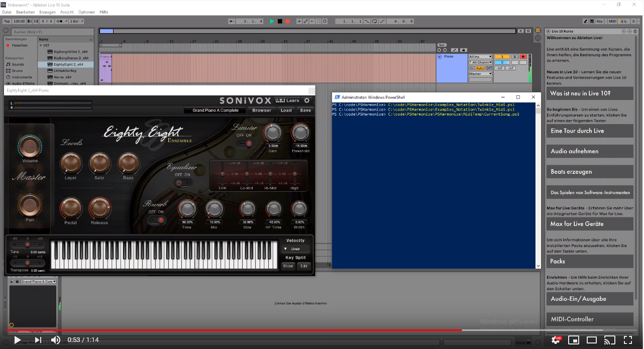Toggle the Draw Mode pencil icon
Screen dimensions: 644x349
[585, 21]
